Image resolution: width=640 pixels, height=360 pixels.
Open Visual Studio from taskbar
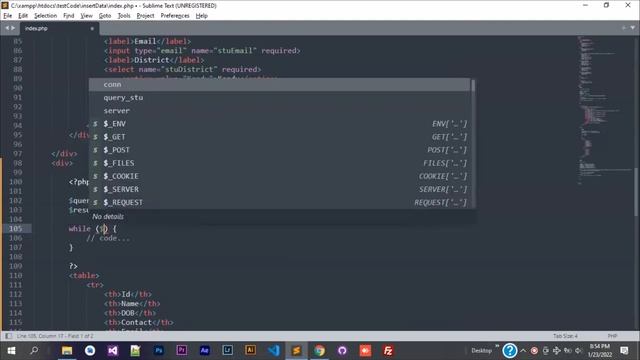click(113, 351)
